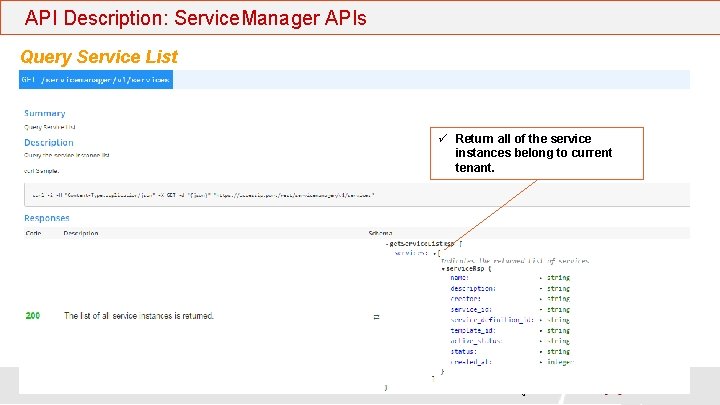Image resolution: width=720 pixels, height=405 pixels.
Task: Click the Summary section heading
Action: point(44,114)
